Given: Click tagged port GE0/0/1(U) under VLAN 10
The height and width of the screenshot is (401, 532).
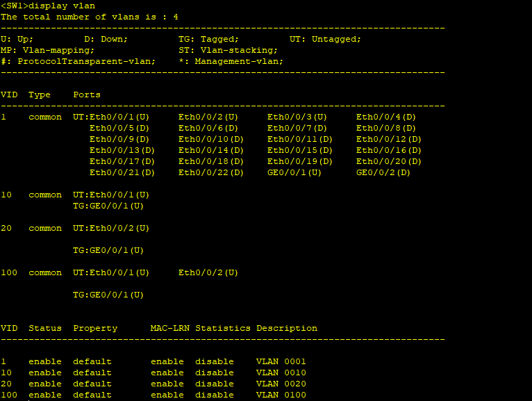Looking at the screenshot, I should pyautogui.click(x=108, y=206).
